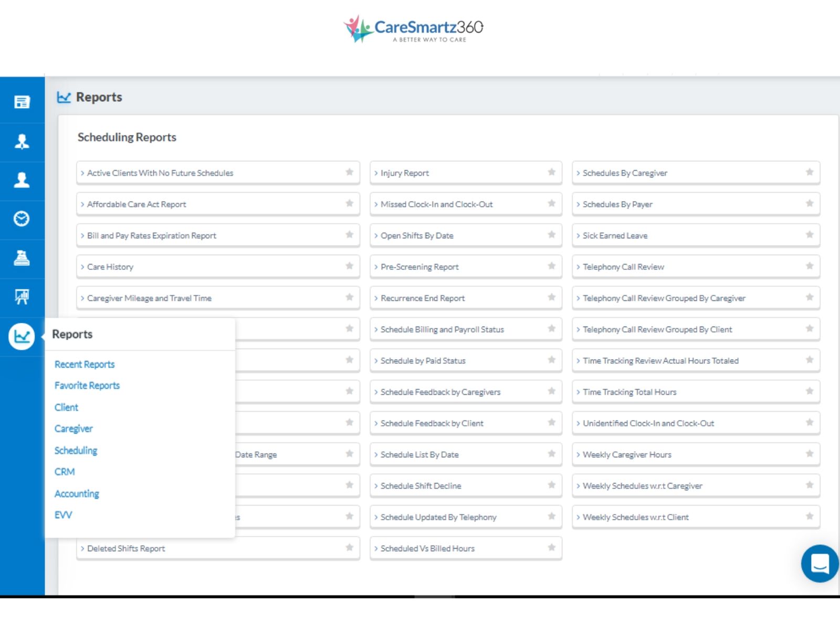
Task: Select Client in Reports flyout
Action: coord(66,407)
